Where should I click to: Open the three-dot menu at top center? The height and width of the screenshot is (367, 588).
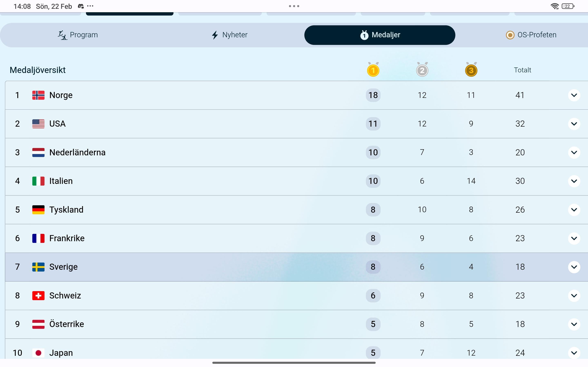(294, 6)
